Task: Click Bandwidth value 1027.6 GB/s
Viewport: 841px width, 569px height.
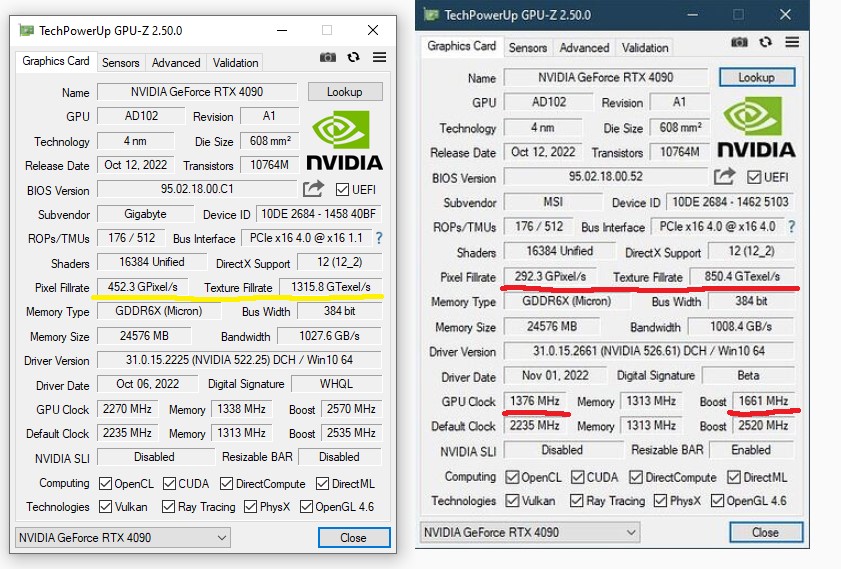Action: point(329,336)
